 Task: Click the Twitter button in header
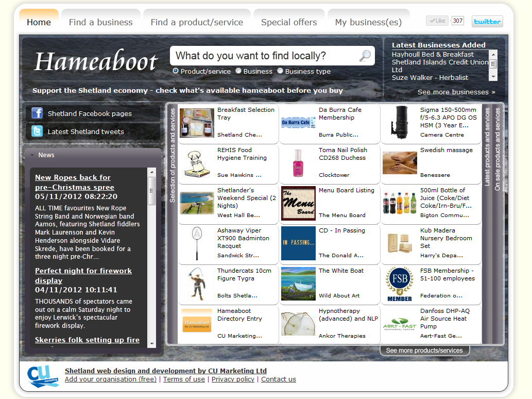[487, 21]
